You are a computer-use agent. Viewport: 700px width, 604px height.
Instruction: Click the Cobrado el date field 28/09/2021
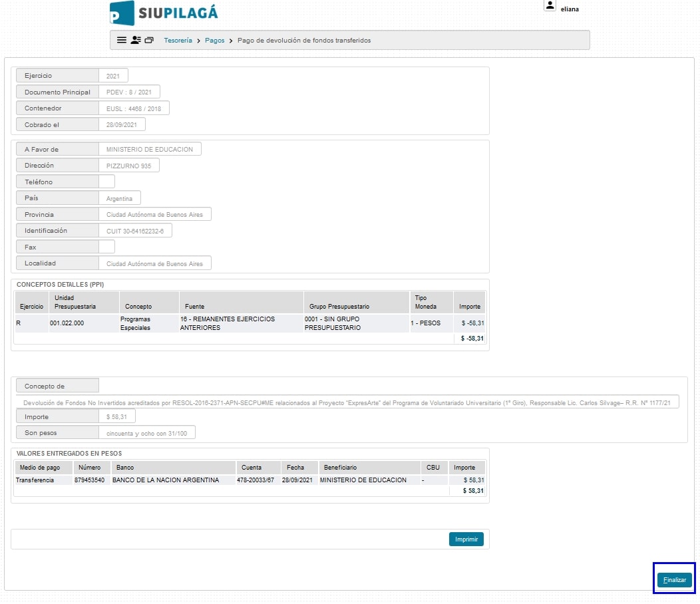(122, 124)
